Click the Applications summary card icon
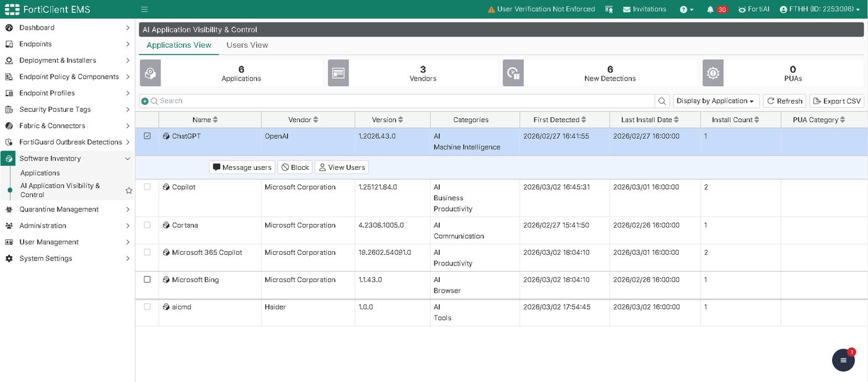 pos(150,73)
